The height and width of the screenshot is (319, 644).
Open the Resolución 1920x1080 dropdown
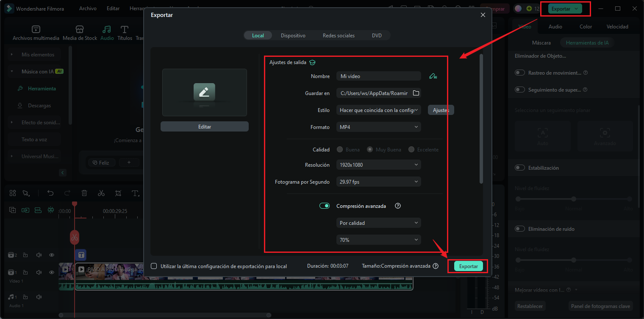[x=379, y=165]
